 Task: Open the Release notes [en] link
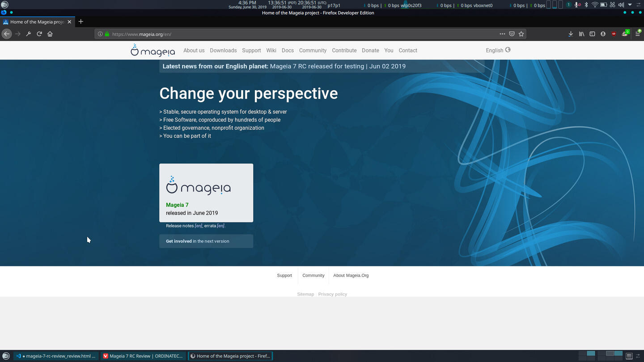[x=184, y=226]
